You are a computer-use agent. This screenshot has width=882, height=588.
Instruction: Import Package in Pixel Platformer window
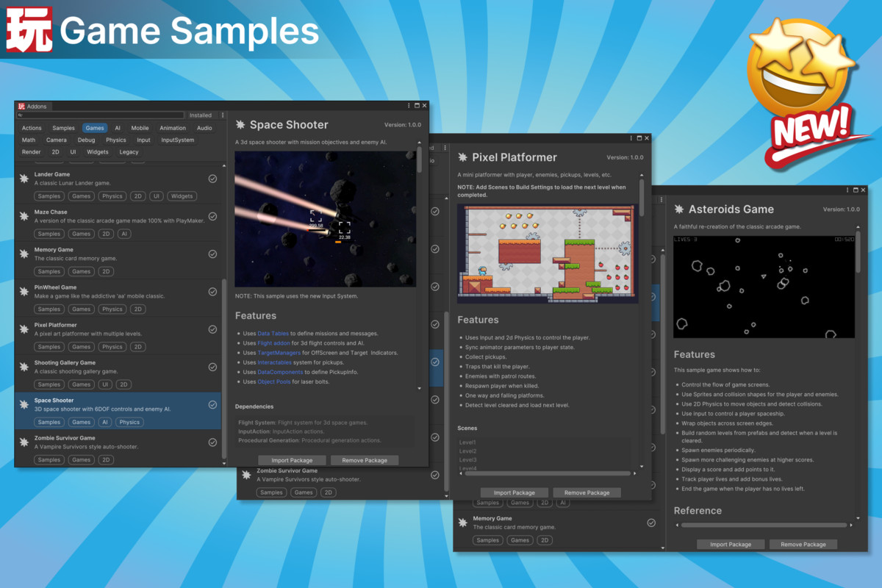(x=514, y=492)
